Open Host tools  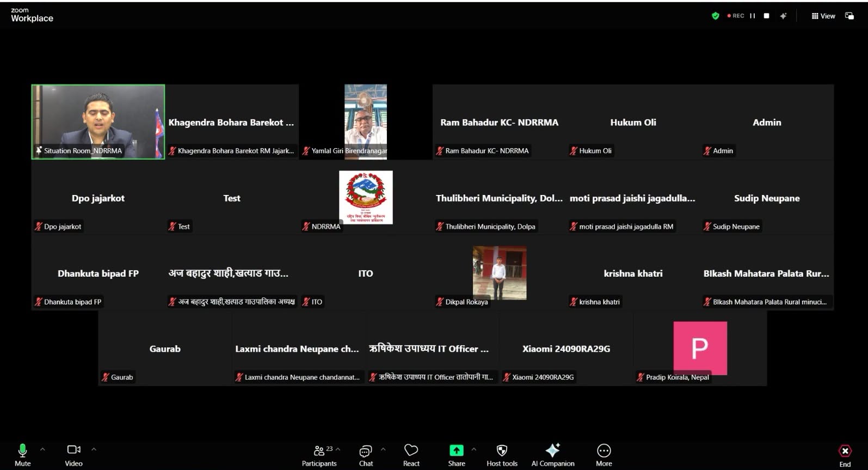tap(502, 455)
